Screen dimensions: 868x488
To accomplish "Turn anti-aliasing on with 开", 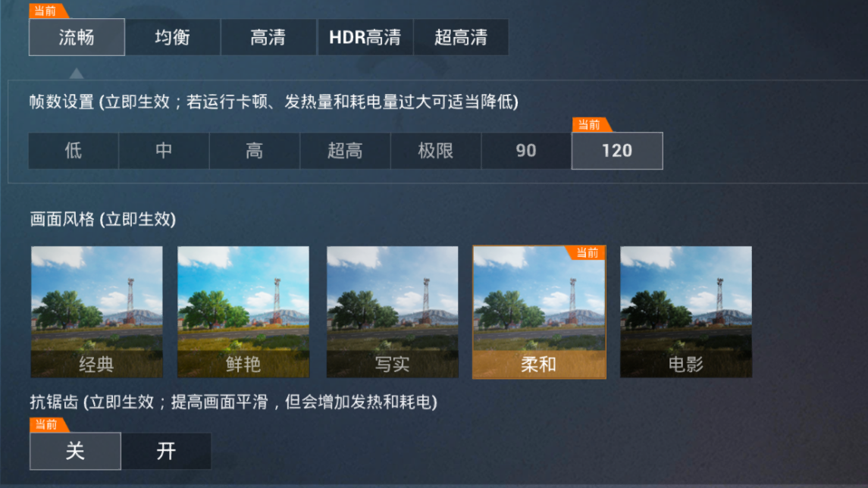I will [166, 451].
